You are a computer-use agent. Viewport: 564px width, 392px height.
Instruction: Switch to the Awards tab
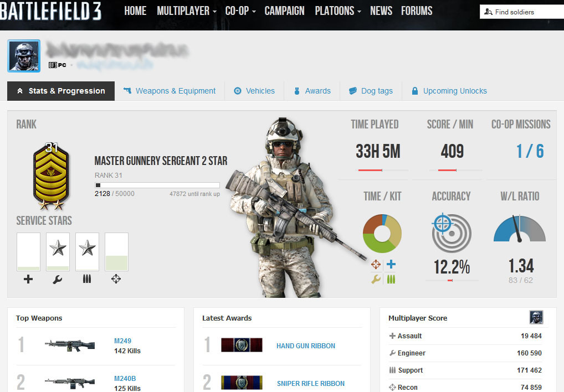point(312,91)
